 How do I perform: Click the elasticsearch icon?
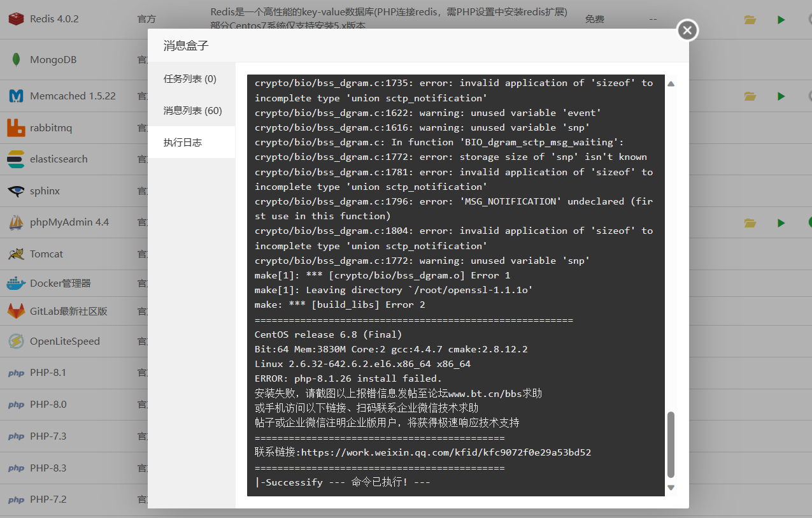click(x=16, y=159)
